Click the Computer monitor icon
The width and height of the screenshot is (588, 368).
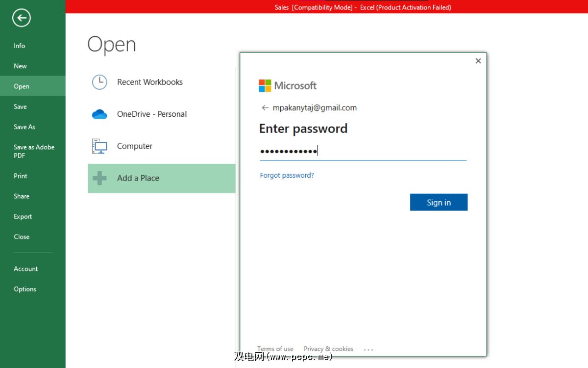(x=99, y=146)
